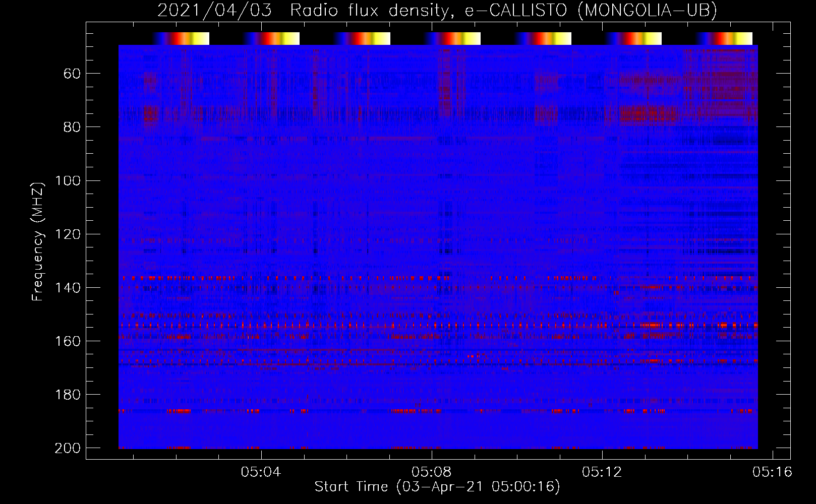Screen dimensions: 816x504
Task: Click the 05:04 time tick label
Action: pyautogui.click(x=261, y=472)
